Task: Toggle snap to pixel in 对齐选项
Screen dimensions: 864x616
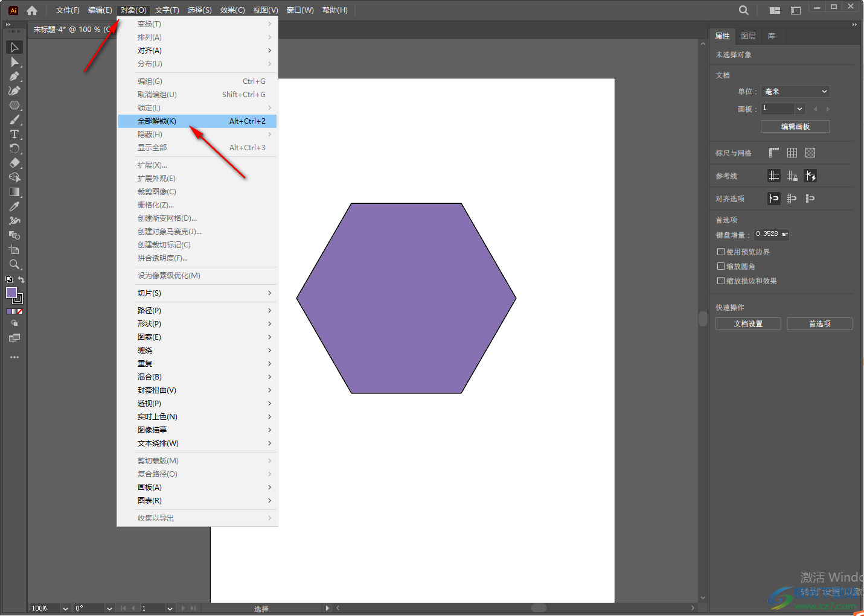Action: 810,198
